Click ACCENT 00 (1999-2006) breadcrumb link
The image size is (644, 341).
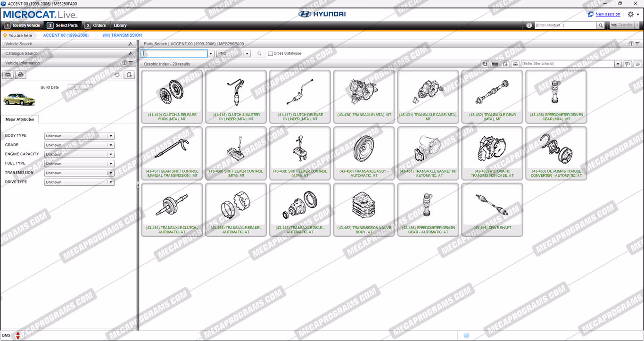65,35
